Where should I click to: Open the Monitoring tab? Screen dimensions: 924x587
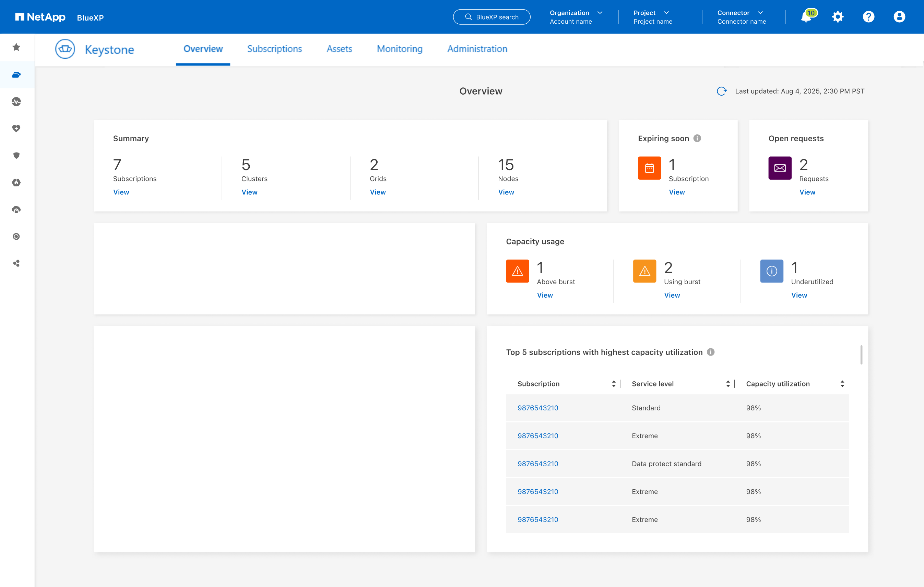tap(400, 49)
